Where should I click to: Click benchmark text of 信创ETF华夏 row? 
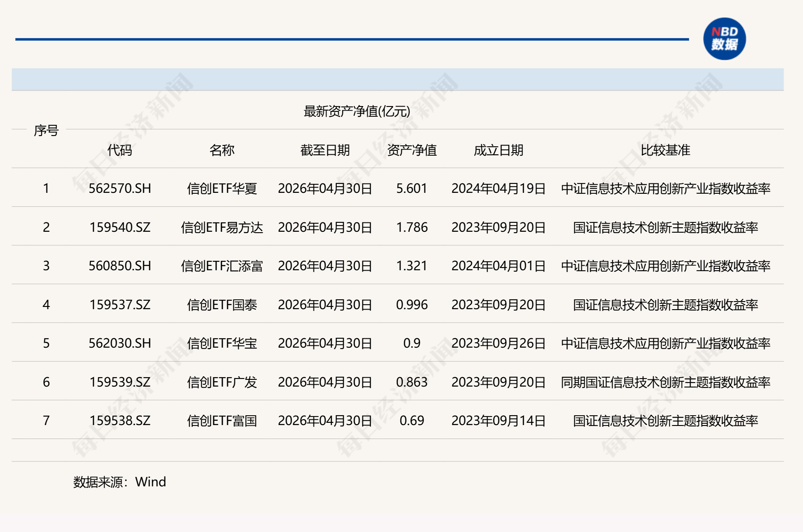point(666,188)
